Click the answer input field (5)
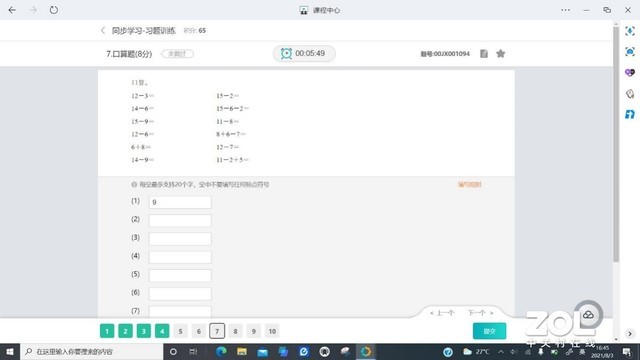 [x=180, y=276]
